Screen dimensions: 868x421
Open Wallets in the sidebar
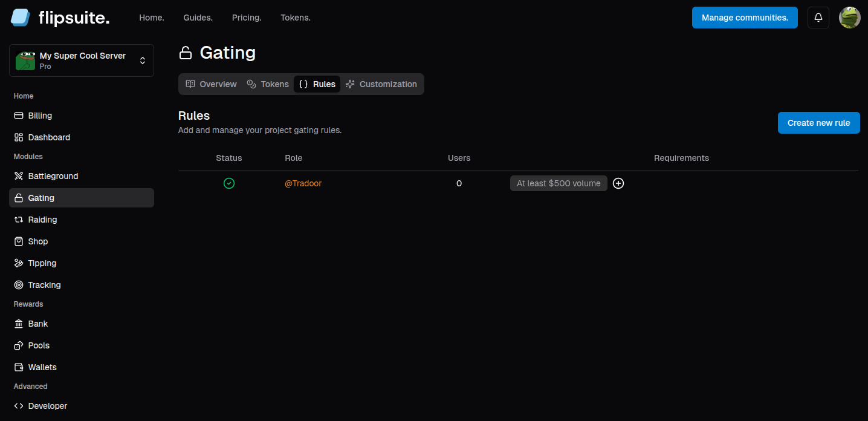[x=82, y=367]
